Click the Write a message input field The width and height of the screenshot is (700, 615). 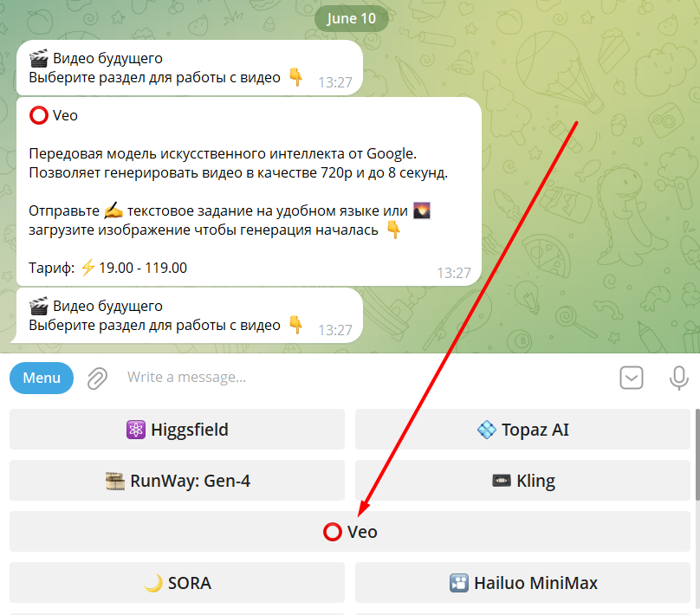point(366,378)
